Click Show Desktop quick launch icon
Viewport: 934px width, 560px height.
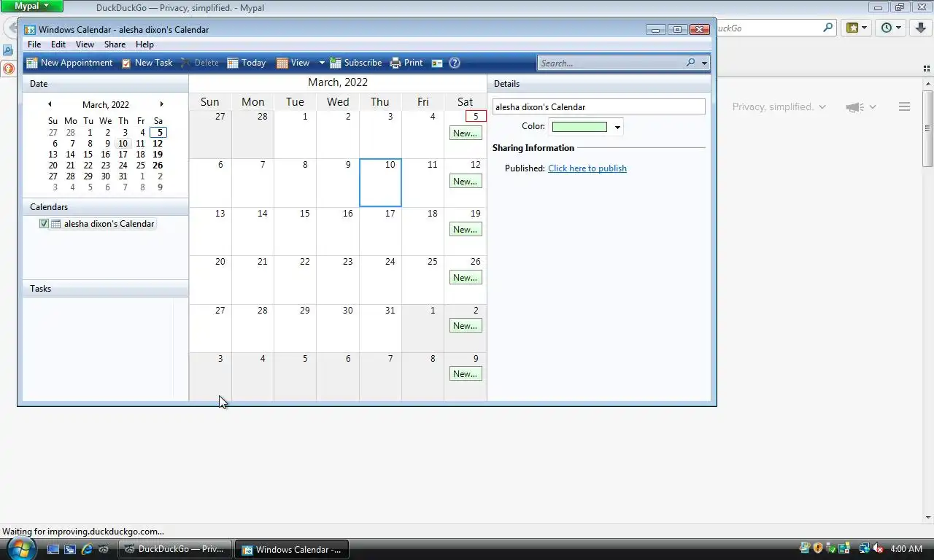(53, 549)
